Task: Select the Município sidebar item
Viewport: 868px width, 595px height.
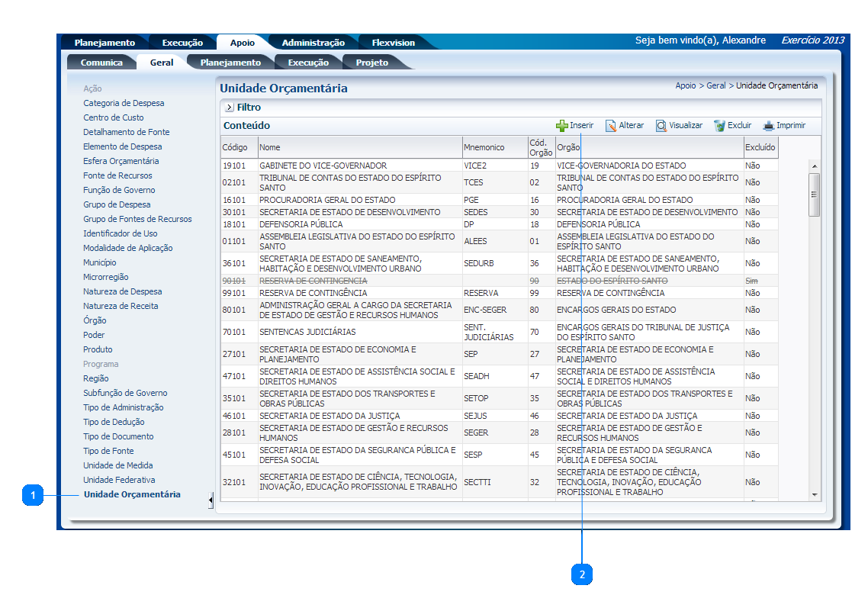Action: pyautogui.click(x=100, y=262)
